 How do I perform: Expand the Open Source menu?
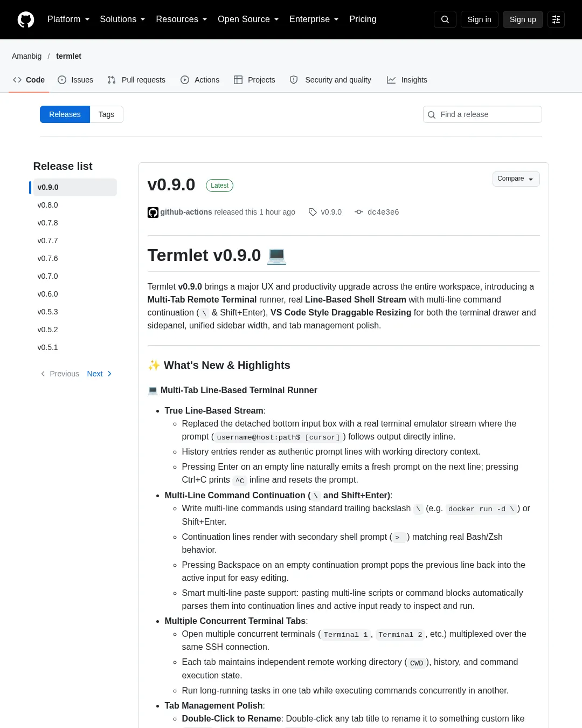tap(248, 19)
